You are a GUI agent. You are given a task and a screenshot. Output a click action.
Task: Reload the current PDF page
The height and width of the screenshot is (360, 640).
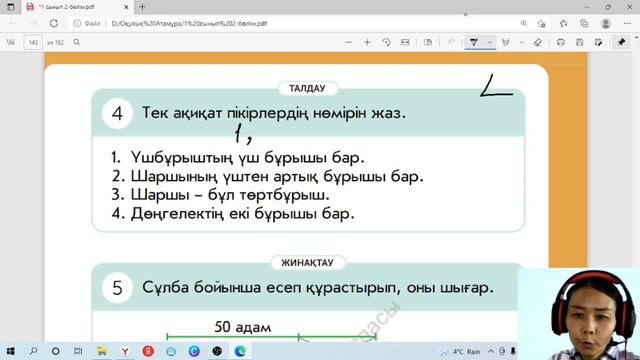pos(54,23)
